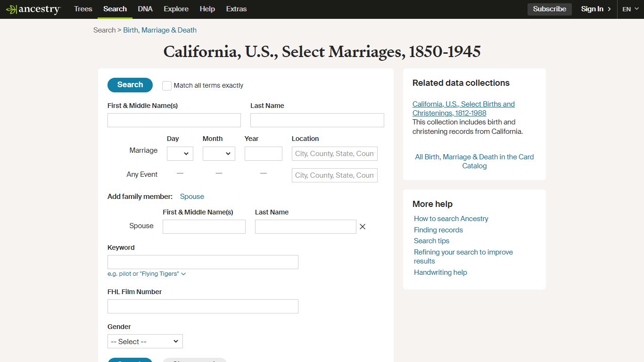Open the Marriage Month dropdown
This screenshot has width=644, height=362.
pyautogui.click(x=219, y=154)
